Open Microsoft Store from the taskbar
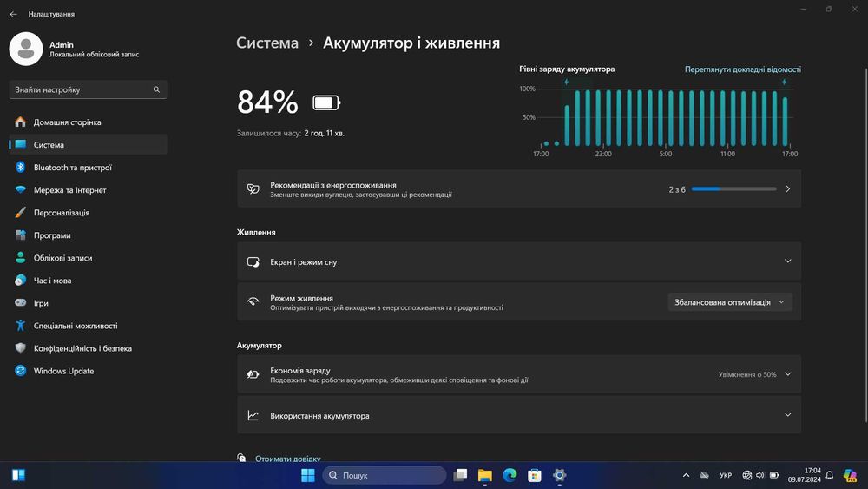Viewport: 868px width, 489px height. pyautogui.click(x=535, y=475)
